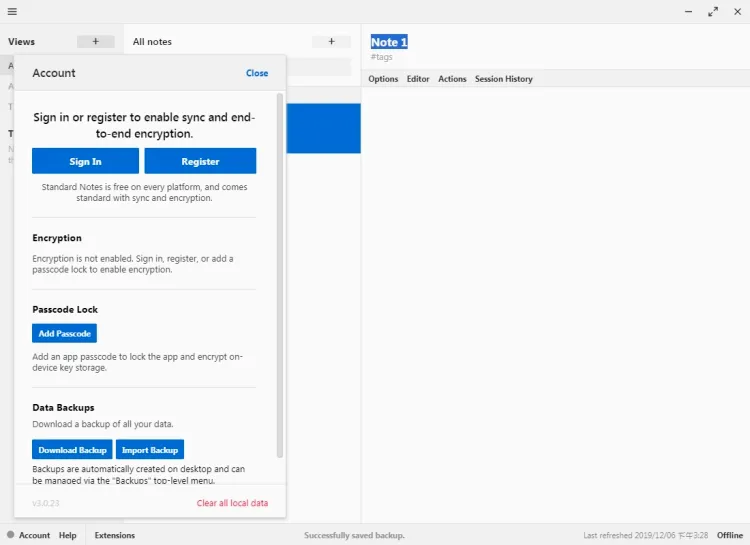
Task: Add a passcode lock
Action: pyautogui.click(x=65, y=334)
